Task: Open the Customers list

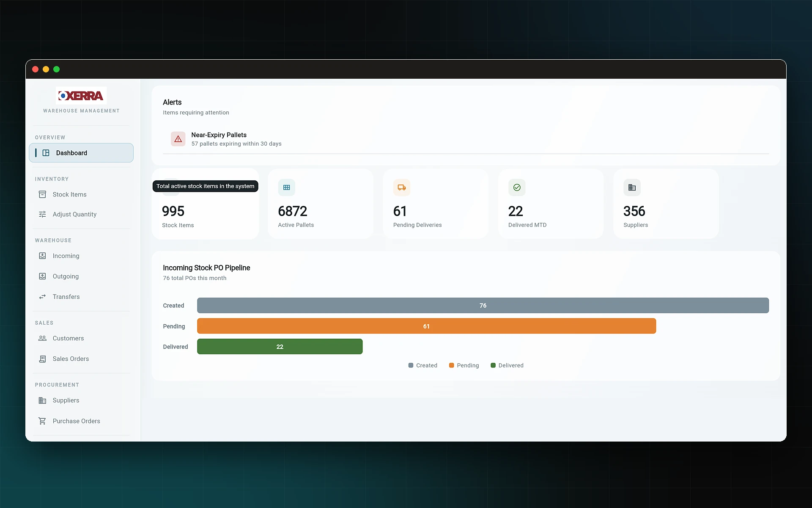Action: pos(81,338)
